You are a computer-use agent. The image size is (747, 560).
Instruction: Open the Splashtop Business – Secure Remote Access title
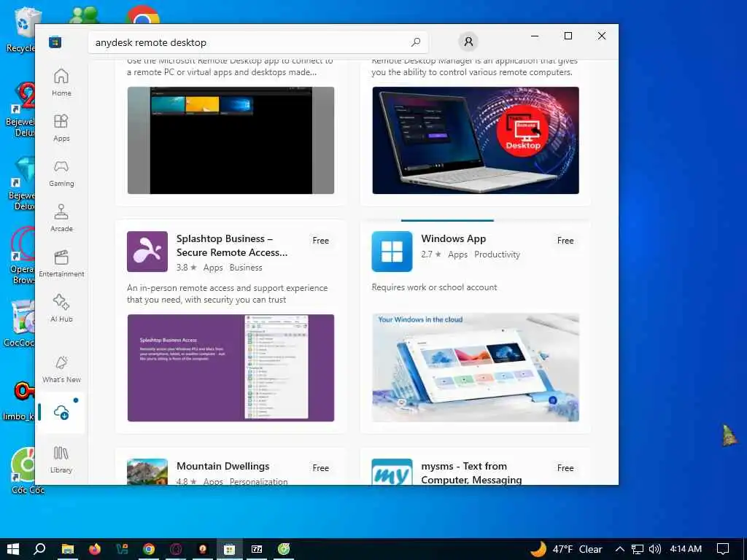coord(232,245)
